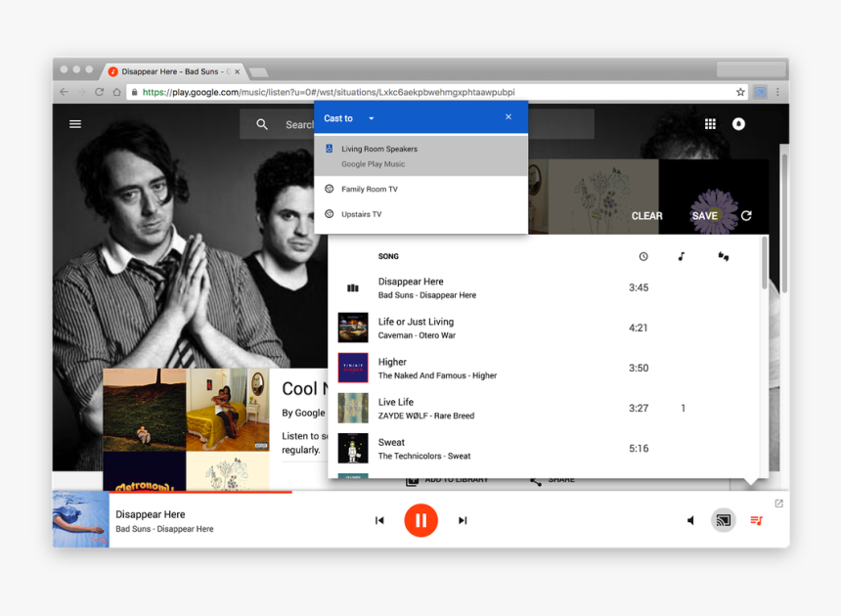The image size is (841, 616).
Task: Click the SONG column header
Action: click(x=388, y=256)
